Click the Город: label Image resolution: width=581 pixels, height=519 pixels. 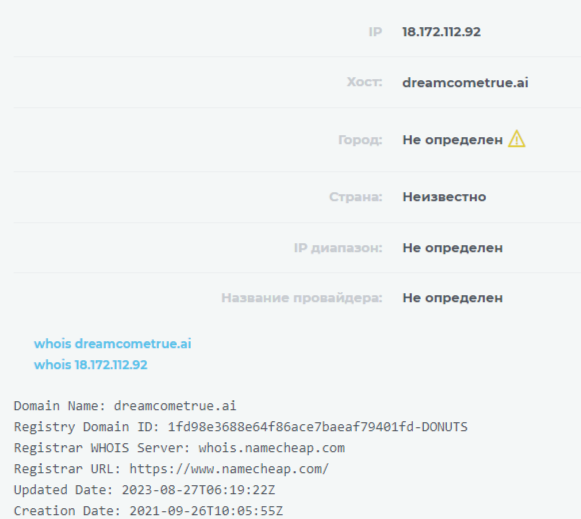click(360, 140)
